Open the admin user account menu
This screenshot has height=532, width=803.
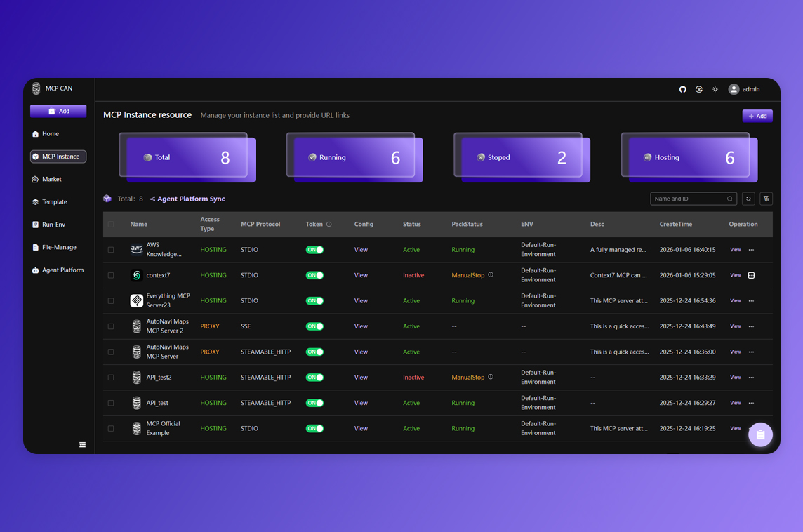(x=744, y=89)
